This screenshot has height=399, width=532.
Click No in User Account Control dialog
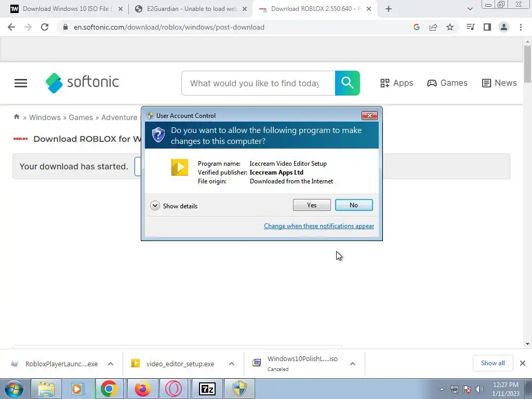353,205
